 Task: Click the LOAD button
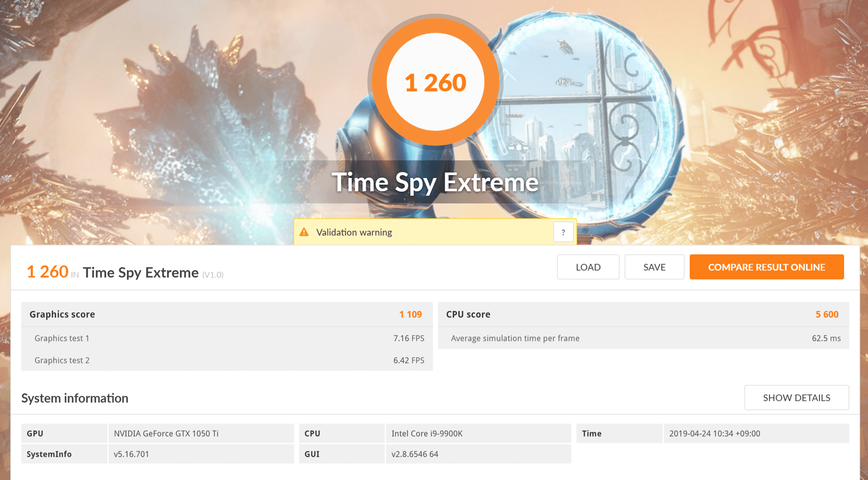[x=588, y=267]
